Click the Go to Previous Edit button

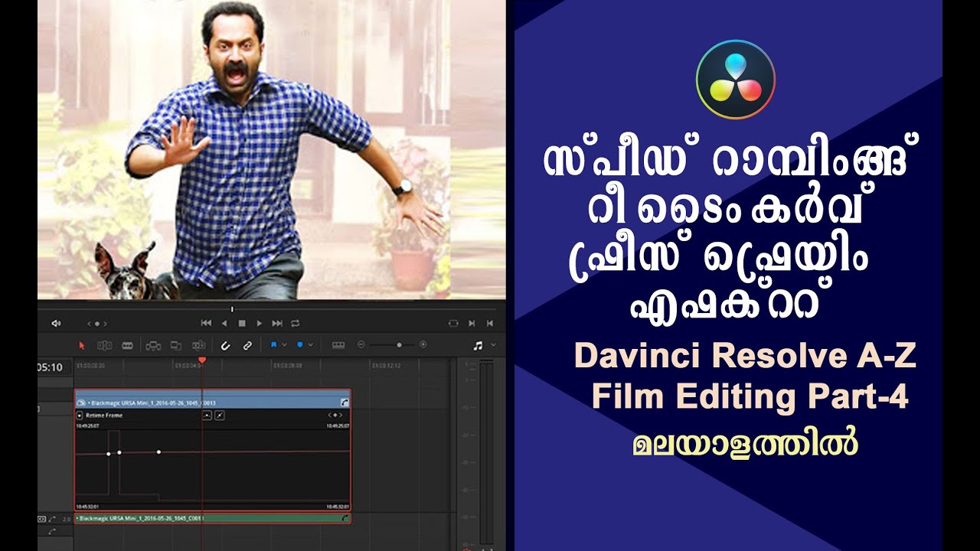point(490,323)
